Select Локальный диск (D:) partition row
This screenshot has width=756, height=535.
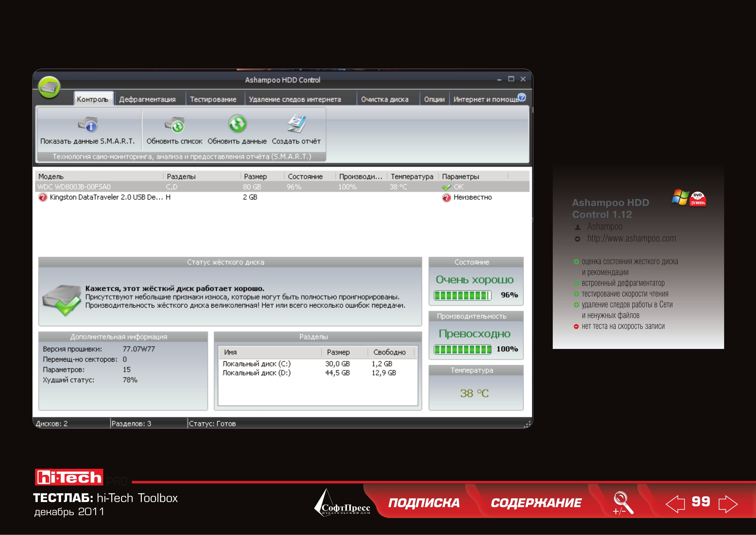pyautogui.click(x=318, y=373)
